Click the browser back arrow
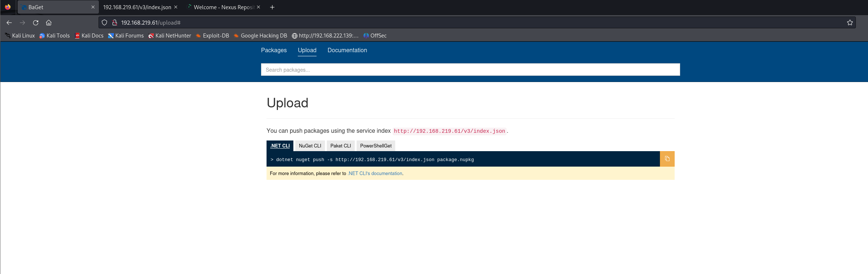 pyautogui.click(x=9, y=22)
